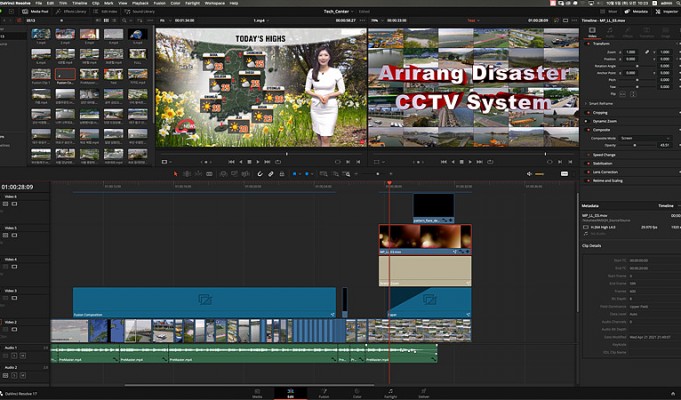Open the Timeline menu

(x=79, y=3)
